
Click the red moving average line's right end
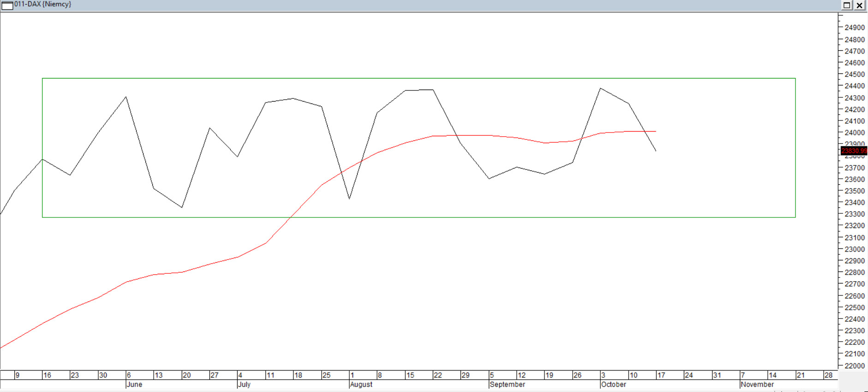pos(656,132)
